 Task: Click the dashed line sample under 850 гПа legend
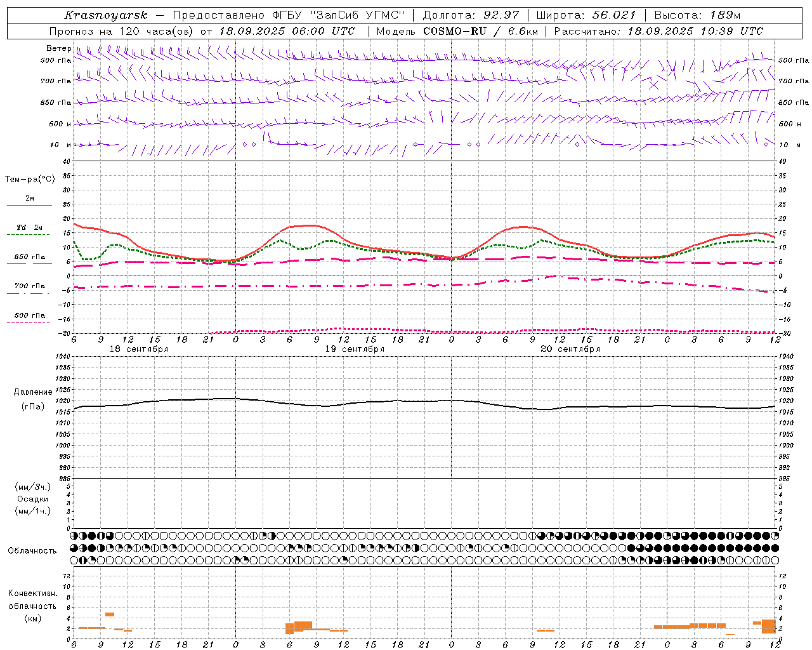pyautogui.click(x=28, y=264)
